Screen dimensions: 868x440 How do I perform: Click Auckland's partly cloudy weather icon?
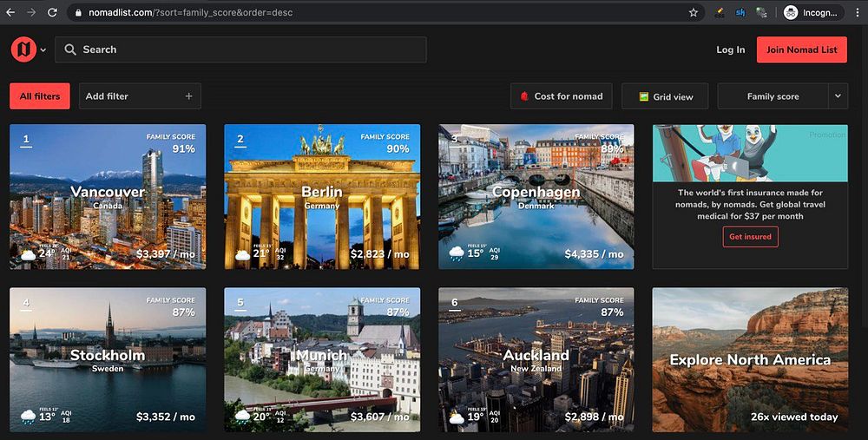[457, 417]
